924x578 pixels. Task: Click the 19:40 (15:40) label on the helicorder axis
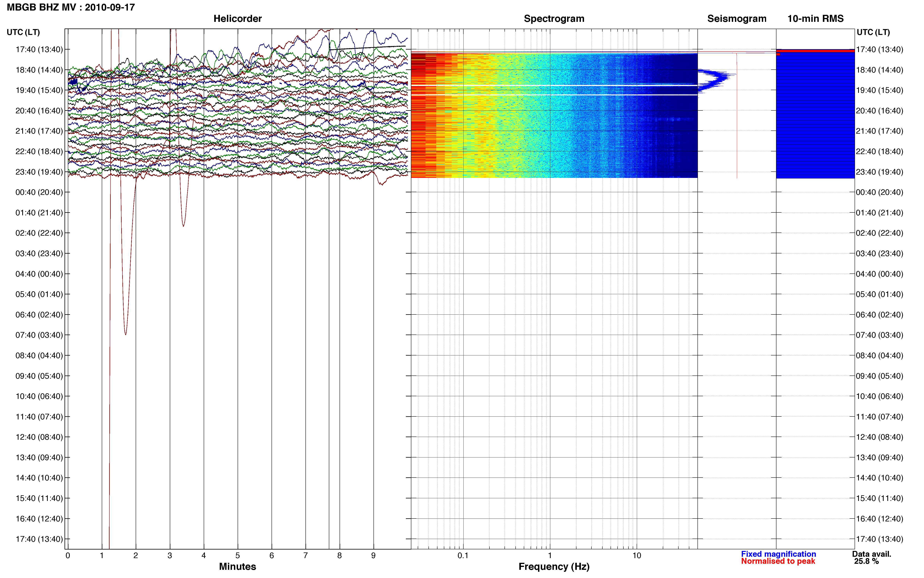pyautogui.click(x=39, y=90)
